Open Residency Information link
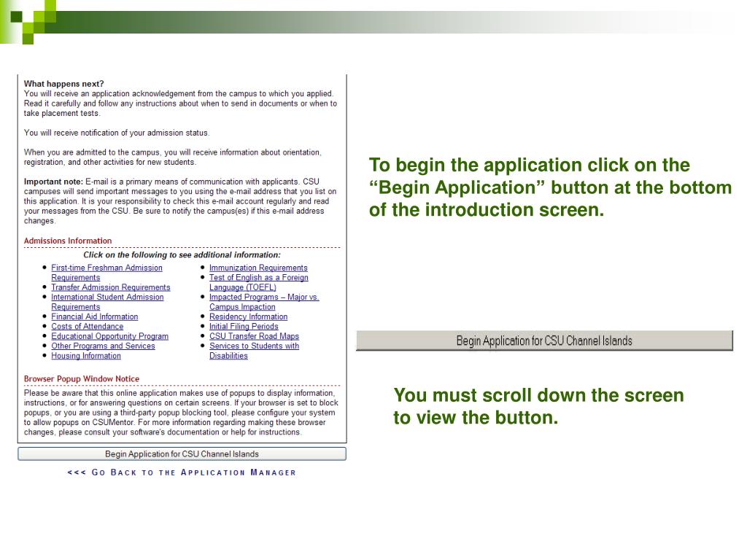The width and height of the screenshot is (747, 560). 248,316
